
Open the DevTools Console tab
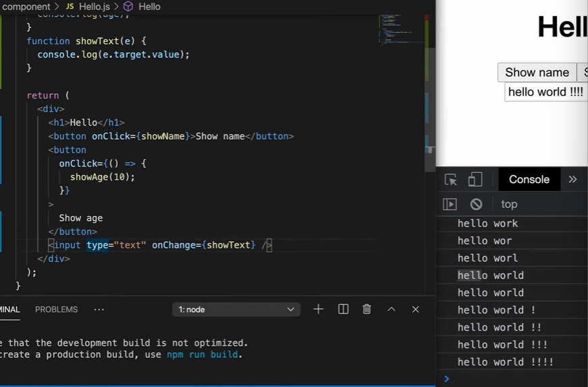529,180
